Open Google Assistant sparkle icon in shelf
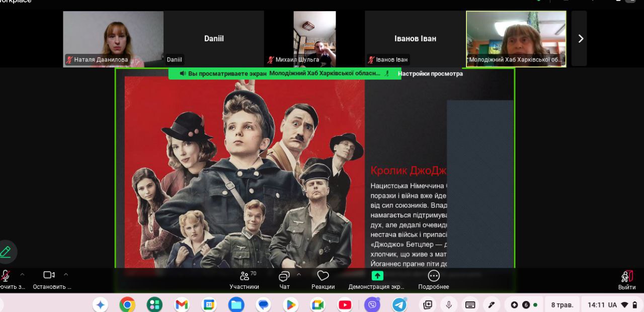The image size is (644, 312). point(100,304)
